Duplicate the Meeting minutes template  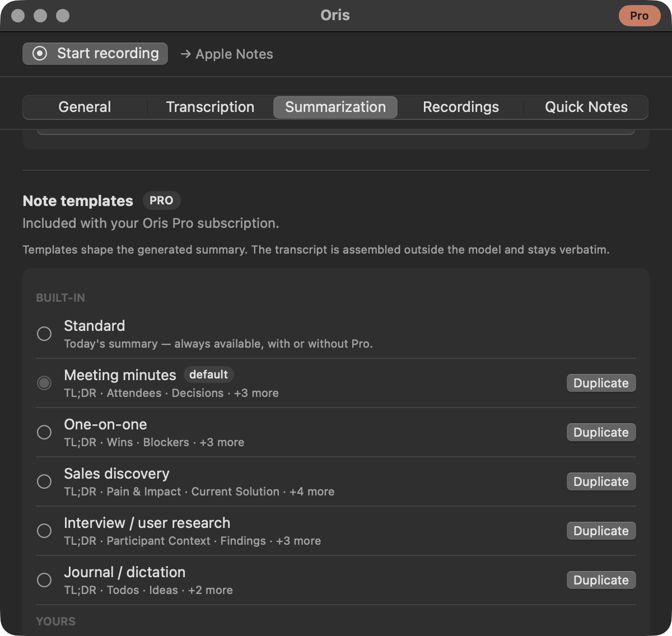601,383
